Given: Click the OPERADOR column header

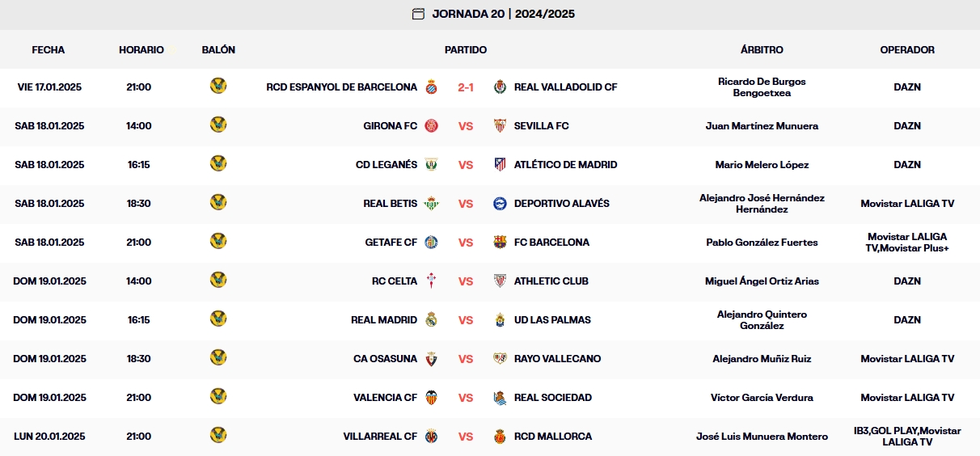Looking at the screenshot, I should [x=907, y=50].
